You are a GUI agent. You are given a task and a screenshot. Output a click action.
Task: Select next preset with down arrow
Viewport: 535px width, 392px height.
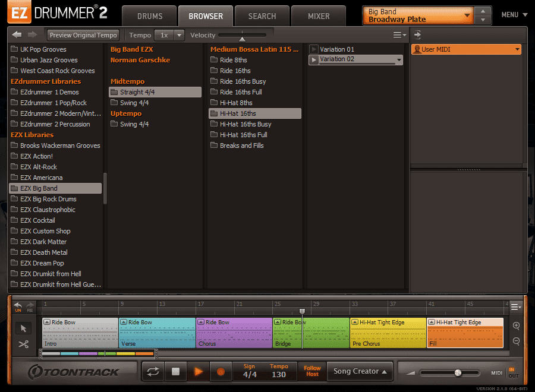point(483,20)
